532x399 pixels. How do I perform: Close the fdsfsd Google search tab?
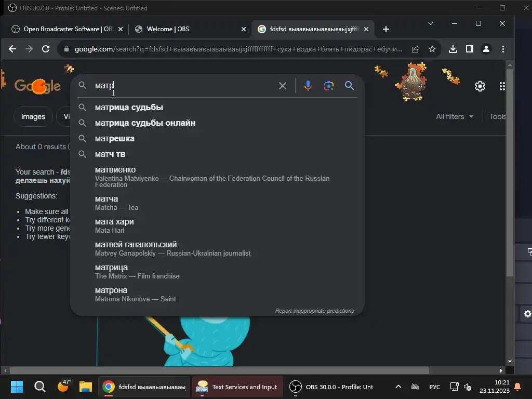[366, 29]
